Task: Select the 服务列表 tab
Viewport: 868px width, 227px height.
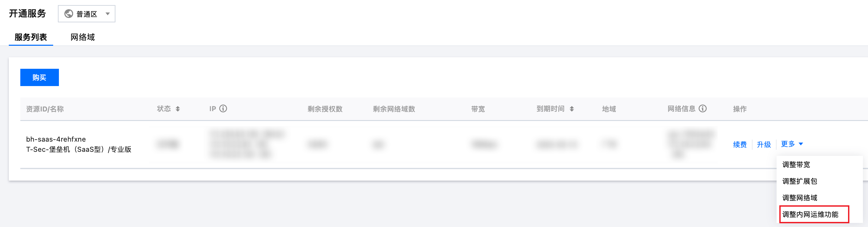Action: pos(31,37)
